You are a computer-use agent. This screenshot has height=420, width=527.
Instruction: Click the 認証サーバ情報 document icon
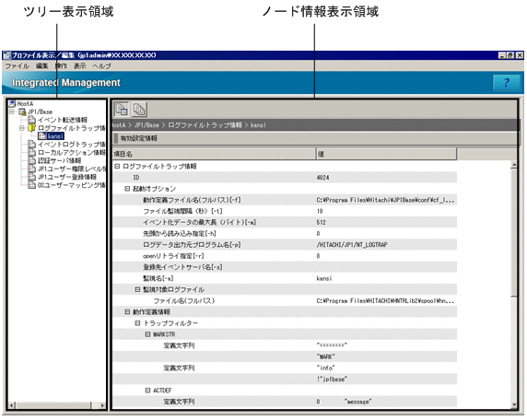[x=32, y=160]
